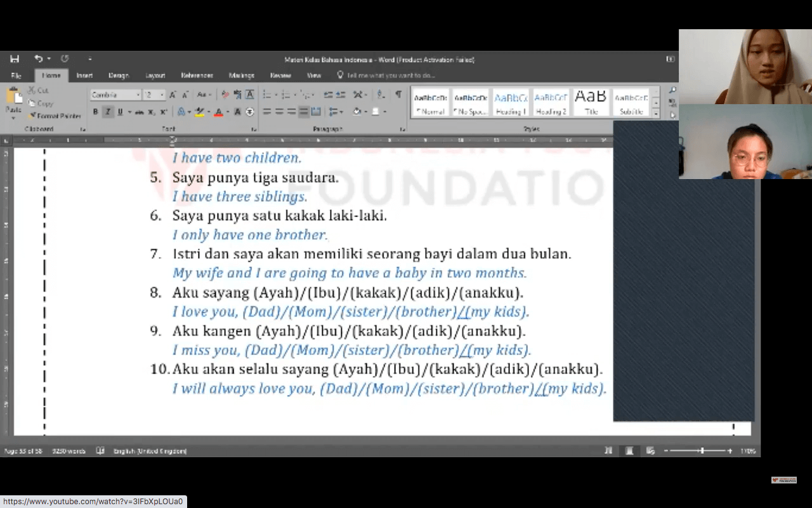Click the Decrease Indent icon
812x508 pixels.
(328, 95)
